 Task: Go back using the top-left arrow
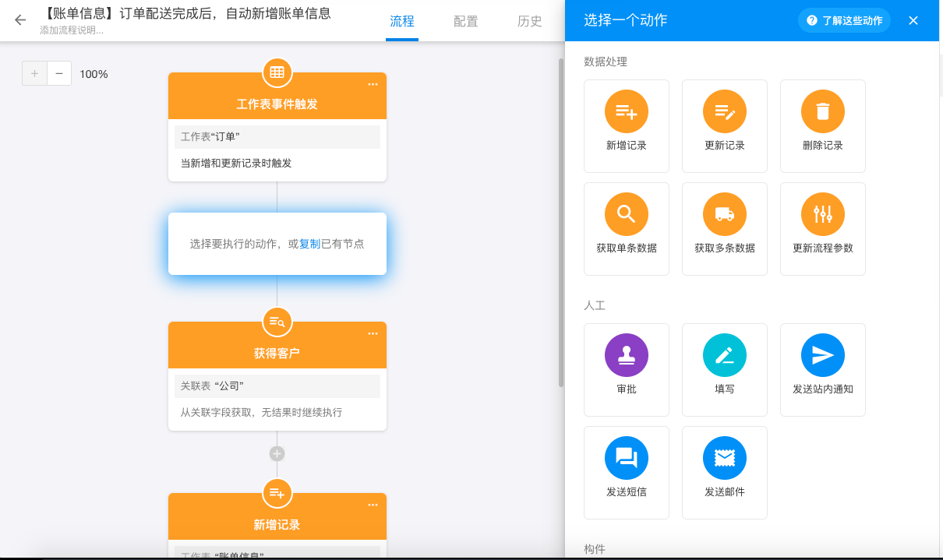coord(20,20)
